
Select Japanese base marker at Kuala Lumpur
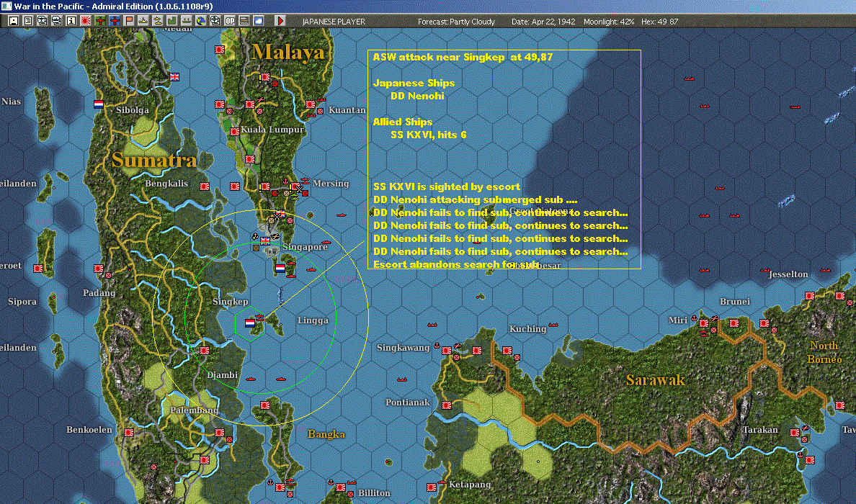235,132
